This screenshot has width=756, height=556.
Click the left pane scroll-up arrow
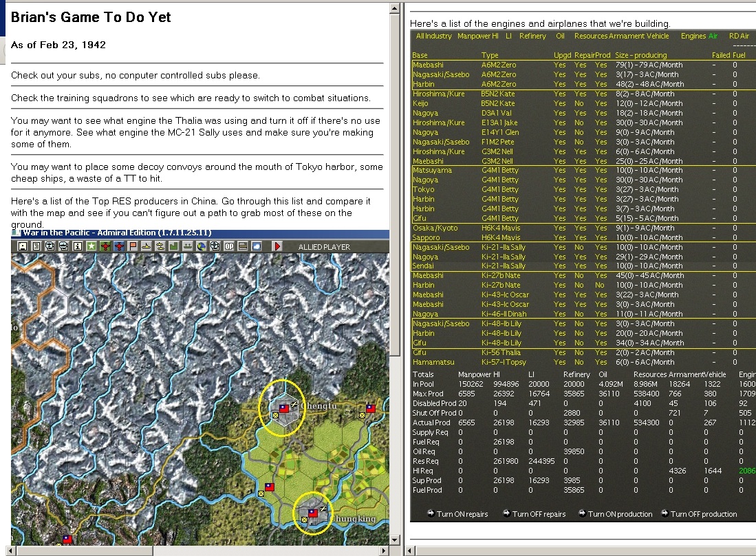(x=395, y=8)
